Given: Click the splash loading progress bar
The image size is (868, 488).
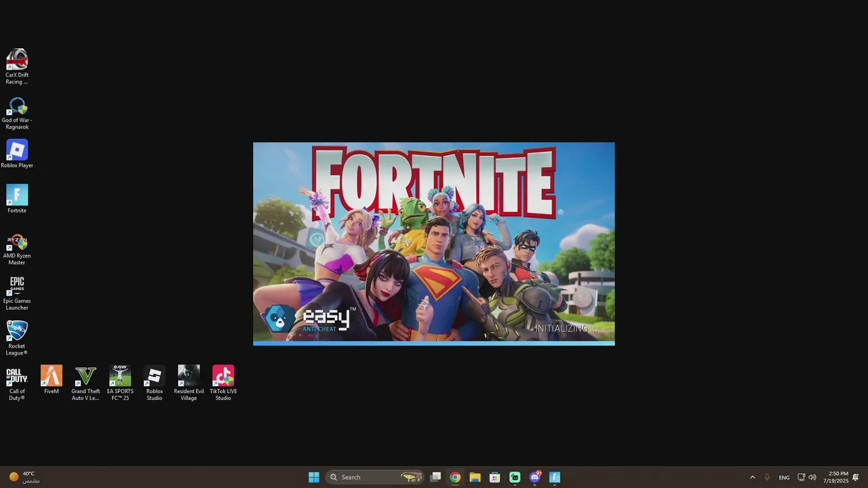Looking at the screenshot, I should click(434, 344).
